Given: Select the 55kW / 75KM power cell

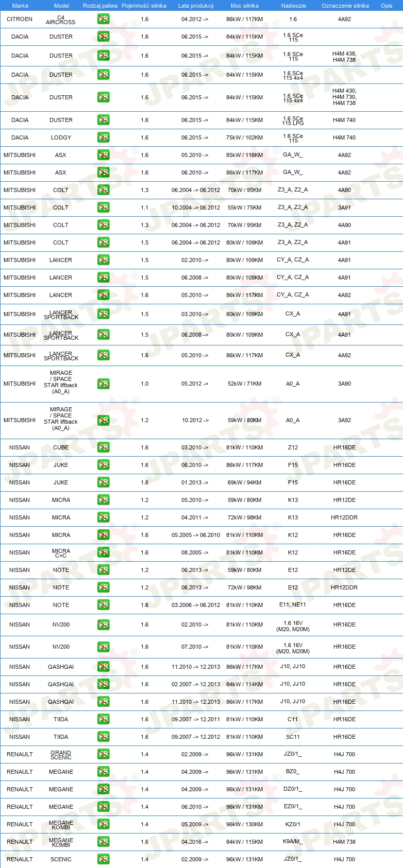Looking at the screenshot, I should tap(244, 207).
